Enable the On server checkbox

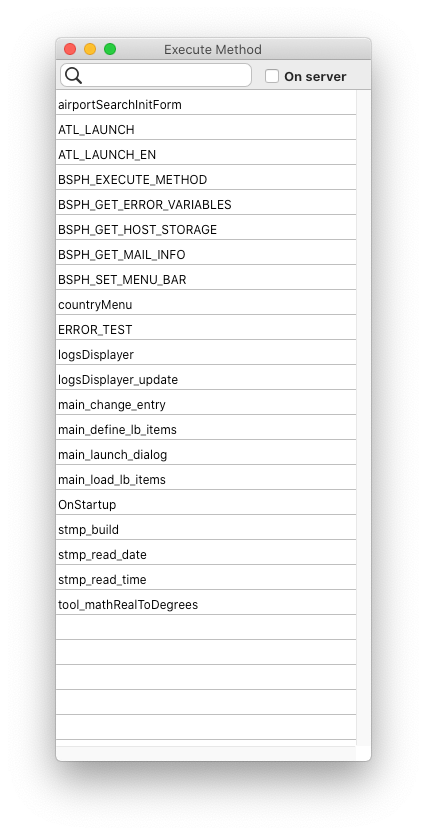[x=272, y=76]
